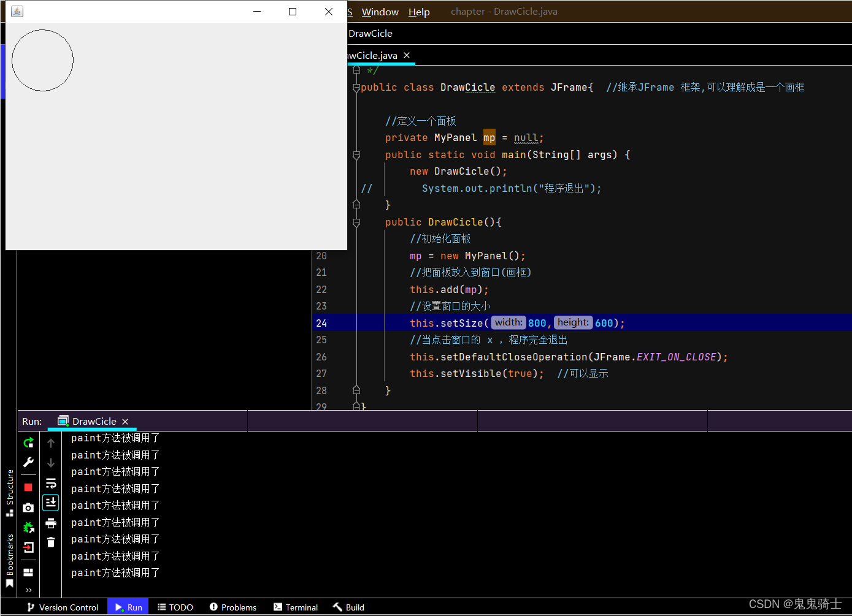The height and width of the screenshot is (616, 852).
Task: Click the value 600 in setSize
Action: tap(604, 323)
